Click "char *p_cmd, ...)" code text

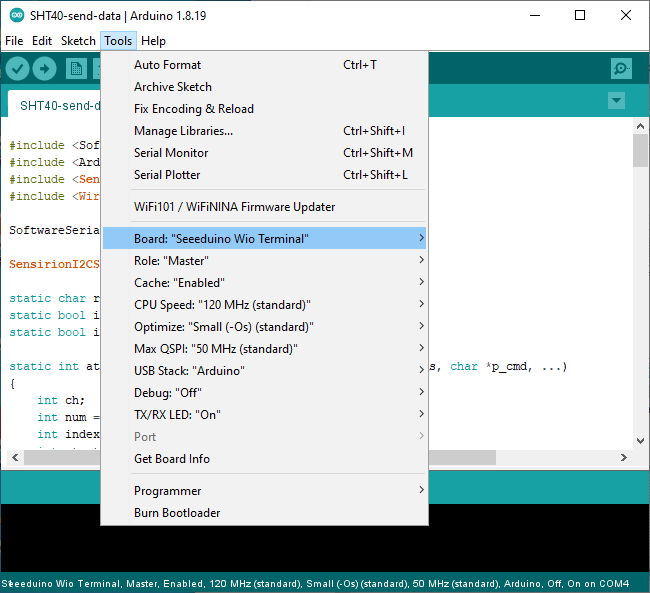(x=508, y=367)
